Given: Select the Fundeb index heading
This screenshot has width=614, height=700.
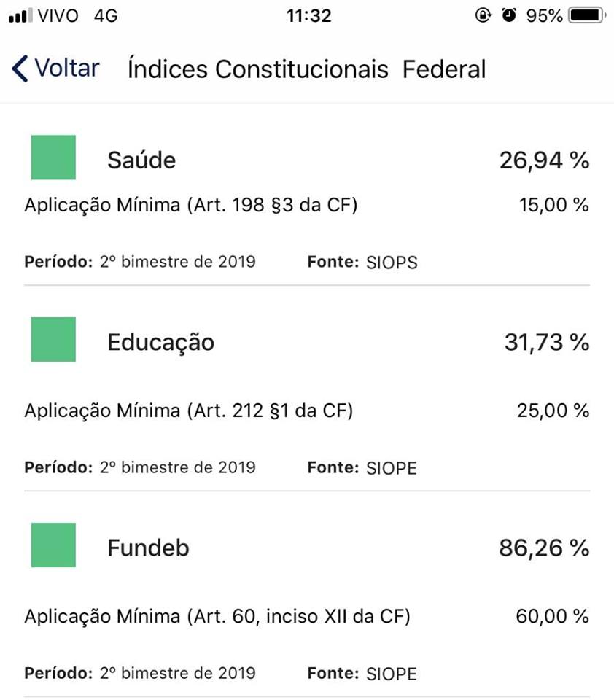Looking at the screenshot, I should click(x=148, y=548).
